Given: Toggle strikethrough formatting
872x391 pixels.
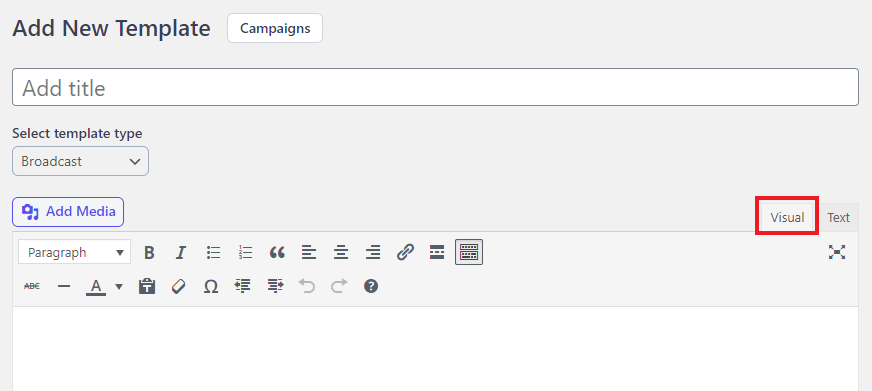Looking at the screenshot, I should (x=32, y=286).
